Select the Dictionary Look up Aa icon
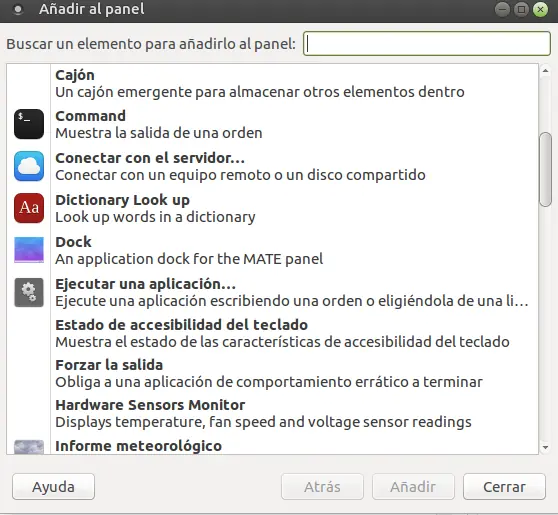The height and width of the screenshot is (515, 558). pos(29,208)
